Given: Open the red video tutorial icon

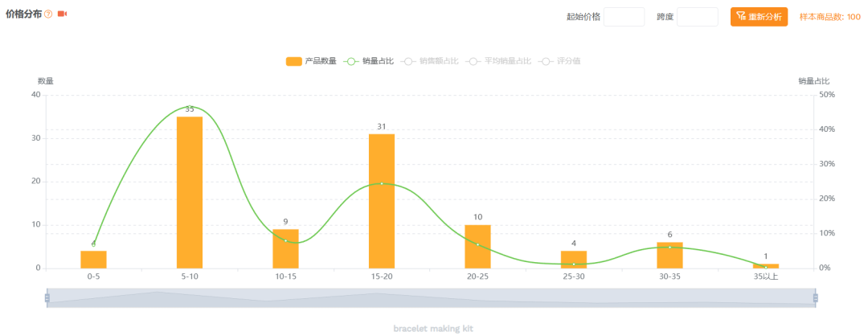Looking at the screenshot, I should coord(62,14).
